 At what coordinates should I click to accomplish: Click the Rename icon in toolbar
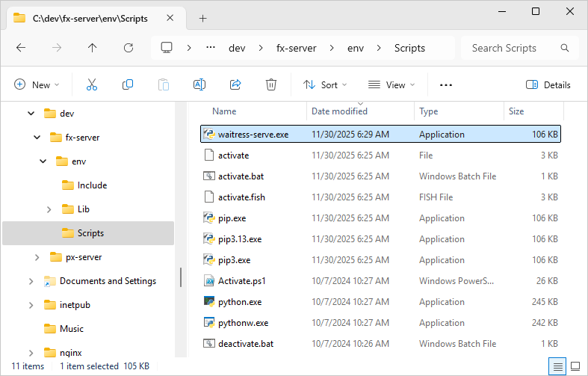point(199,85)
